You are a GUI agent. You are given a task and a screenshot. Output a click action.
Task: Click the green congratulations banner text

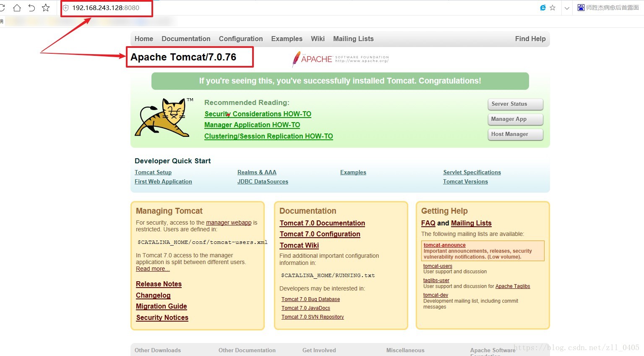[340, 81]
